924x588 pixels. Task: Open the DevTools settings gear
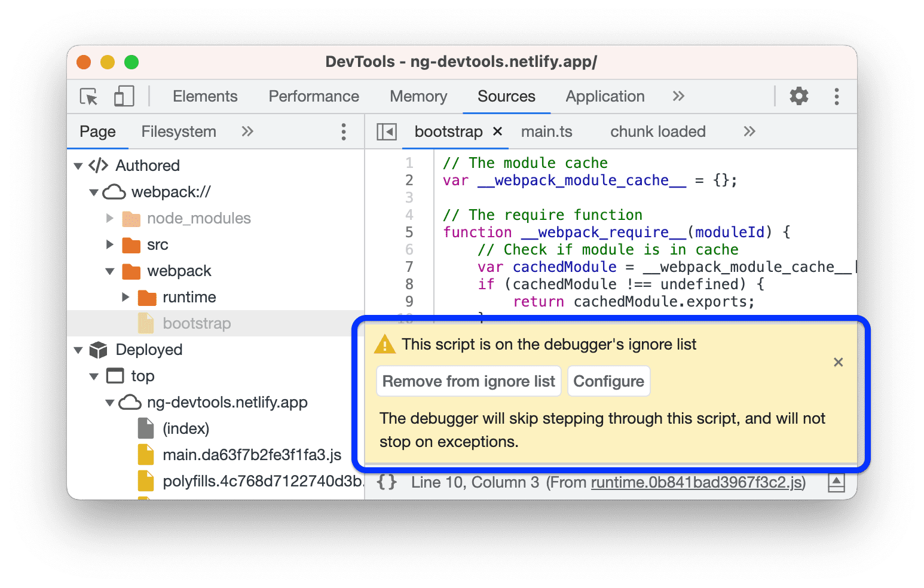(799, 96)
